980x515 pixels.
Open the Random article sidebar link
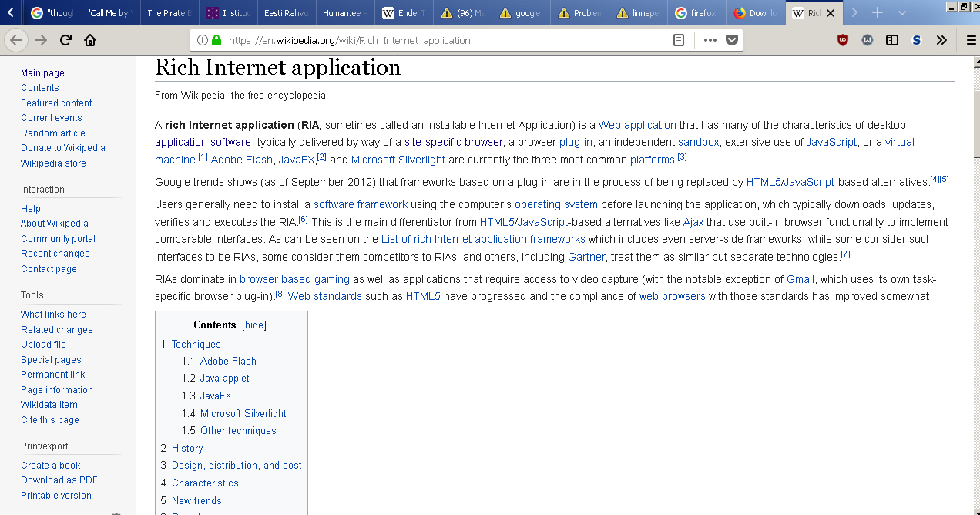click(x=53, y=133)
